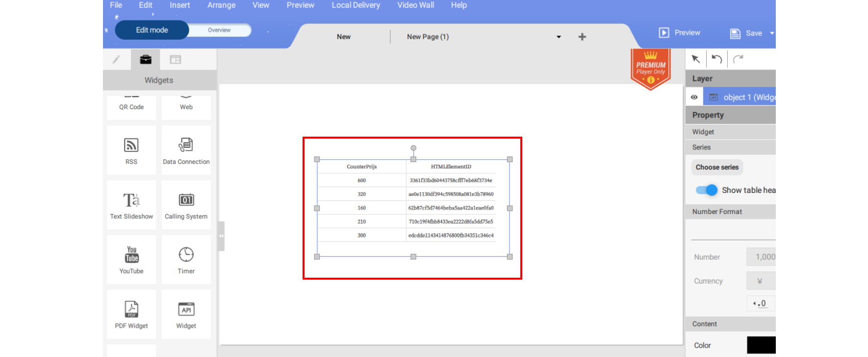The image size is (868, 357).
Task: Toggle Show table header switch
Action: pyautogui.click(x=706, y=190)
